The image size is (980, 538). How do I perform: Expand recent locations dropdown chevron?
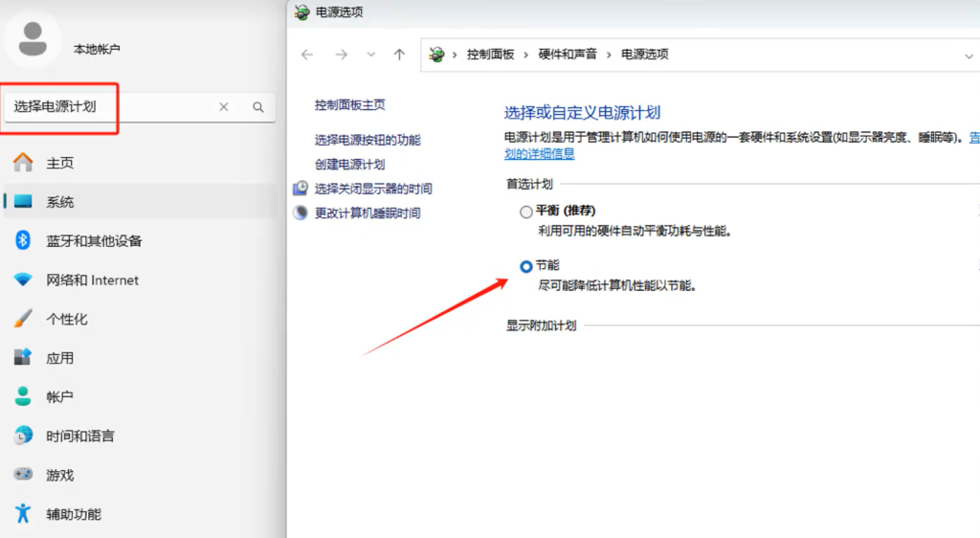(x=371, y=55)
